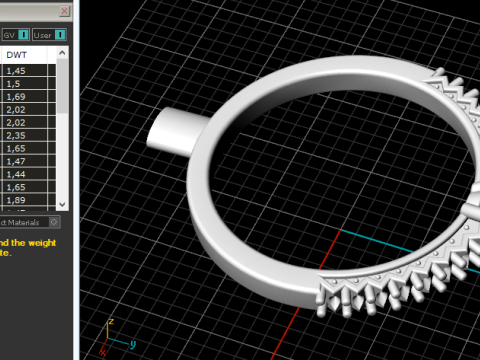The height and width of the screenshot is (360, 480).
Task: Click the weight list scrollbar thumb
Action: (x=62, y=86)
